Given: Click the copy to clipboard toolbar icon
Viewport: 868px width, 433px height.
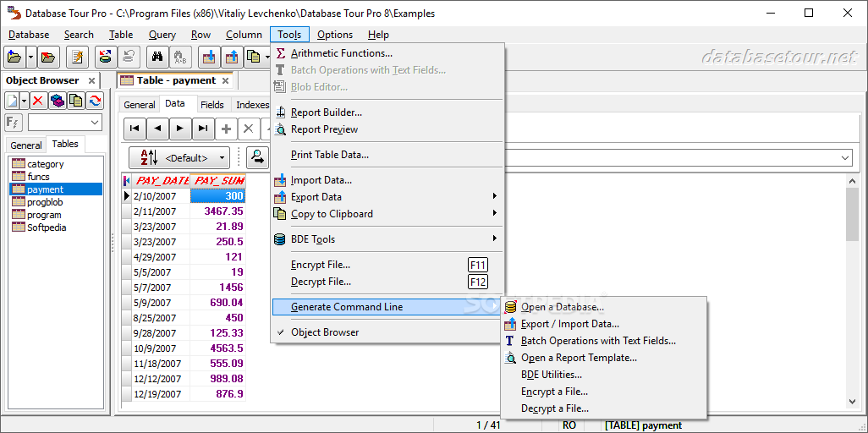Looking at the screenshot, I should click(254, 57).
